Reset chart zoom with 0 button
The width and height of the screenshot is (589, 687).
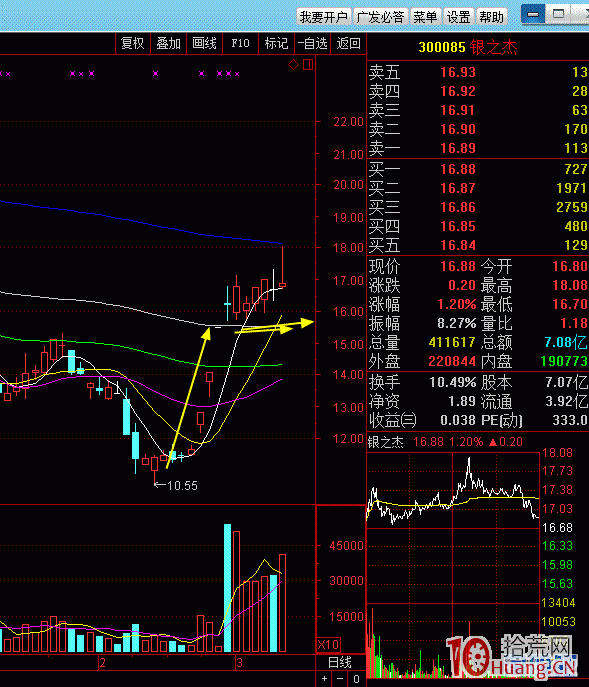coord(356,679)
